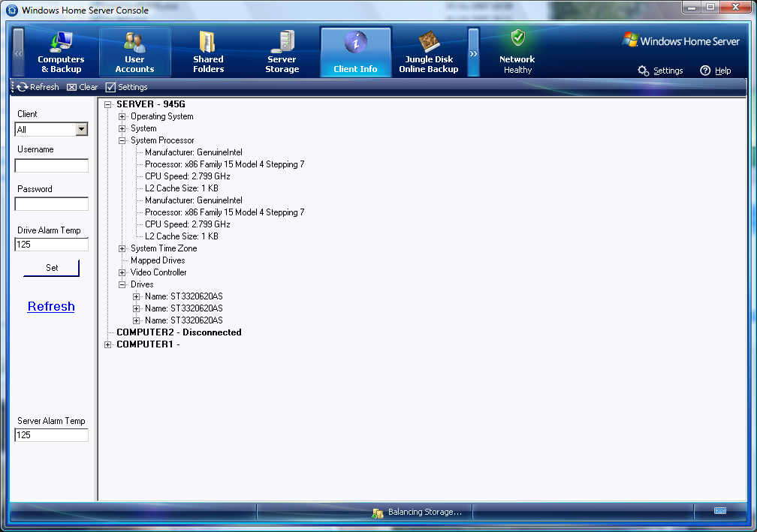
Task: Click the Server Alarm Temp field
Action: [x=52, y=435]
